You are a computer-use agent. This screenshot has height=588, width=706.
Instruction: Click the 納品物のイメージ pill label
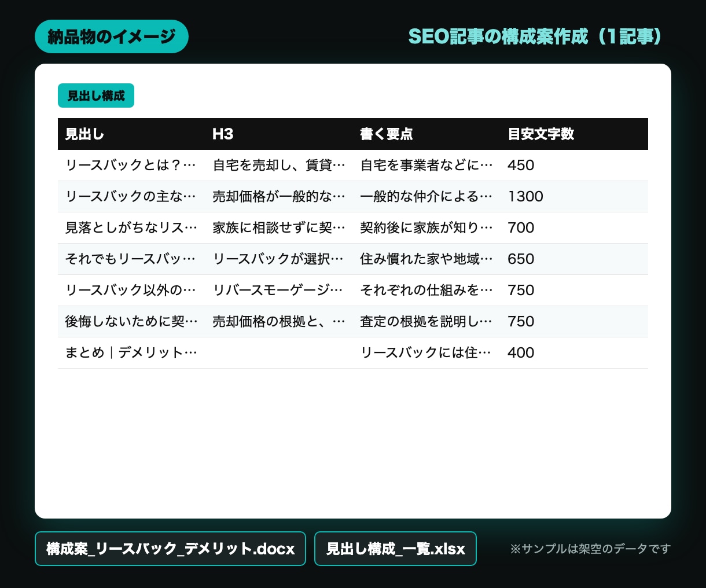point(112,36)
